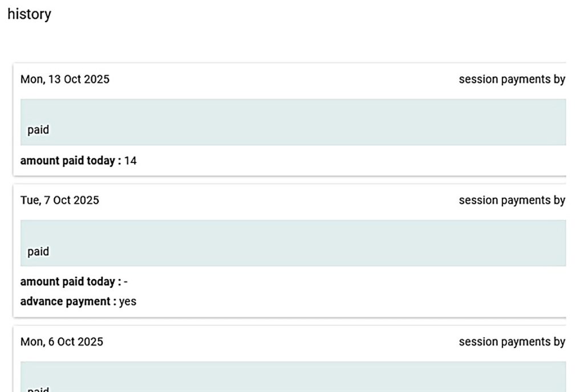Select the paid status in 13 Oct entry
584x392 pixels.
click(38, 130)
